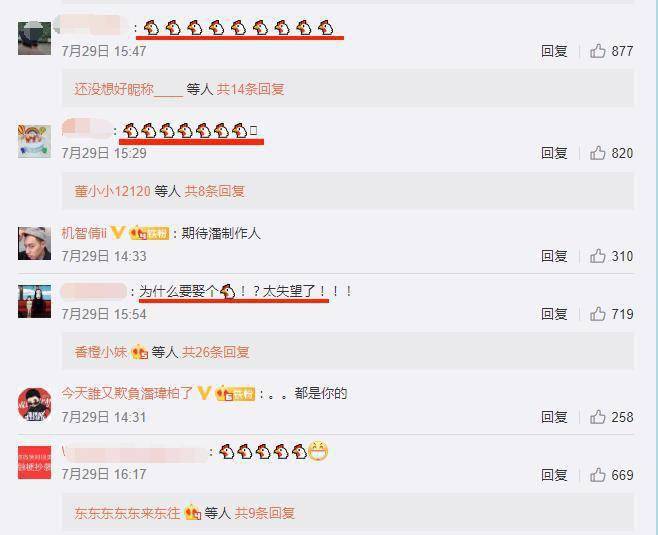Reply to the 15:47 comment via 回复

[x=554, y=51]
